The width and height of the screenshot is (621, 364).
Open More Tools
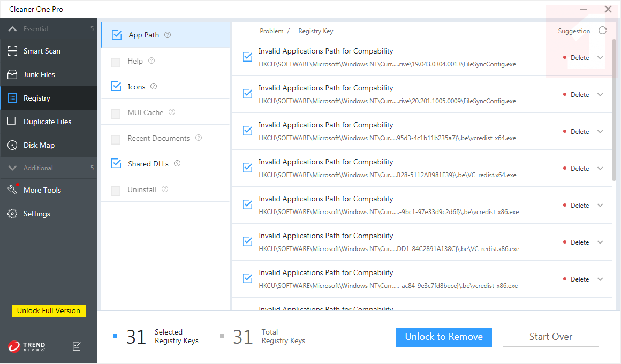click(48, 190)
